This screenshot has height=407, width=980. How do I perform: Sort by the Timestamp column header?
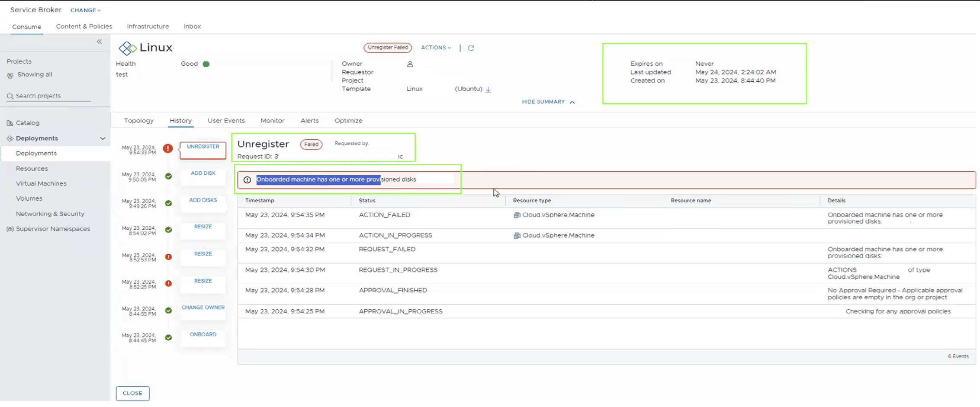point(260,201)
